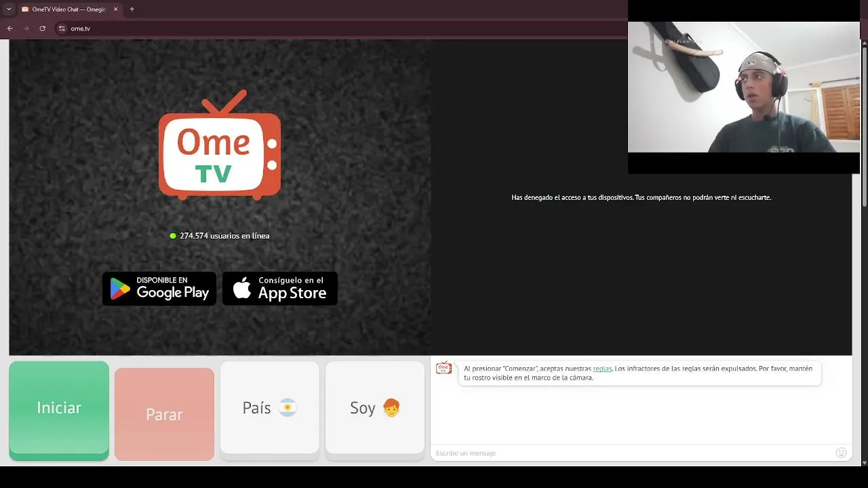The width and height of the screenshot is (868, 488).
Task: Click the green online status dot
Action: (x=173, y=236)
